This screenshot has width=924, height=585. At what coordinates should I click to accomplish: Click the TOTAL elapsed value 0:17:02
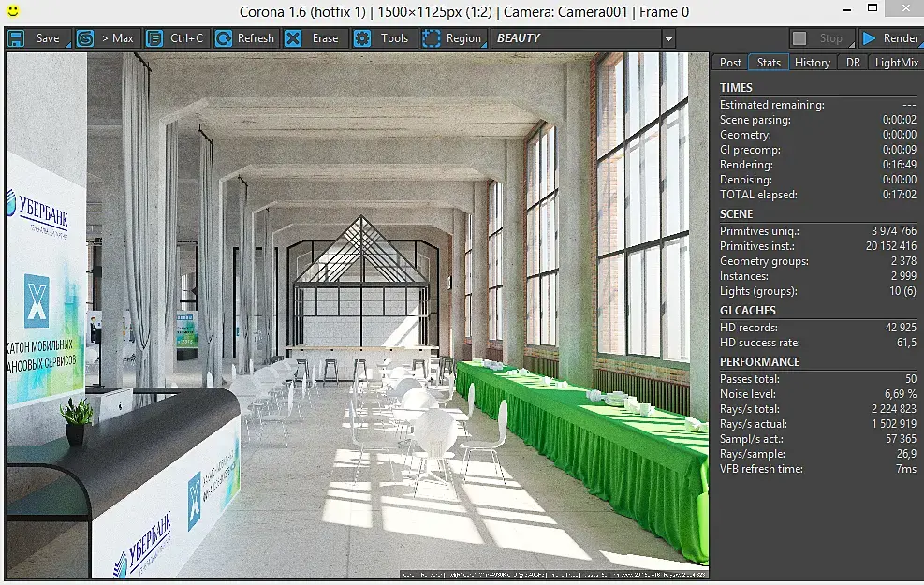[x=899, y=195]
